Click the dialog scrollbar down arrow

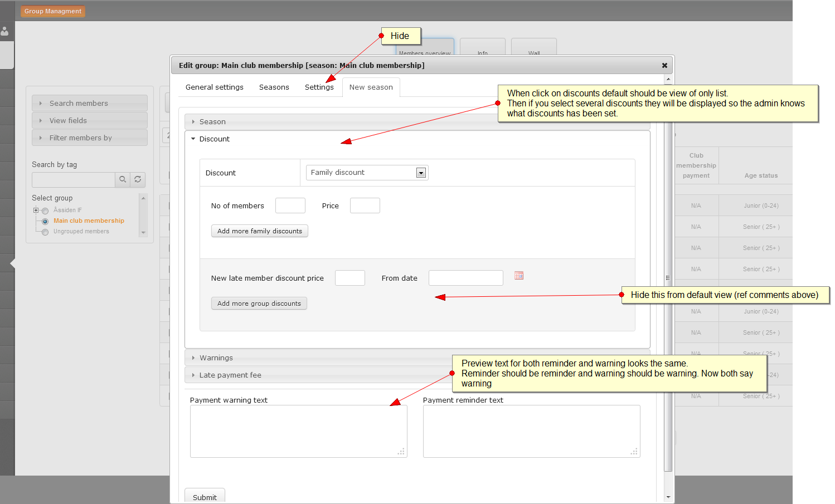pos(668,497)
